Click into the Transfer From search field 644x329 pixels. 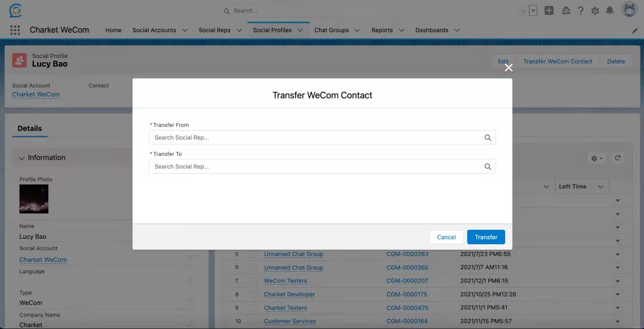click(x=316, y=138)
